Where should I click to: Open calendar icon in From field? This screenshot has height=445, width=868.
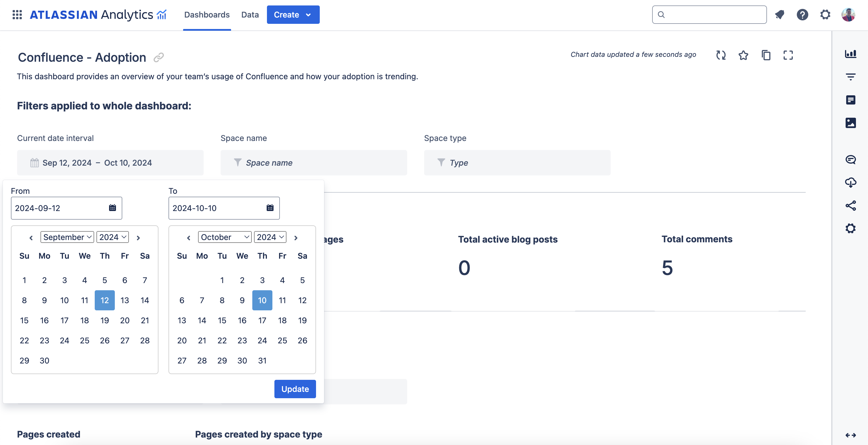tap(112, 208)
